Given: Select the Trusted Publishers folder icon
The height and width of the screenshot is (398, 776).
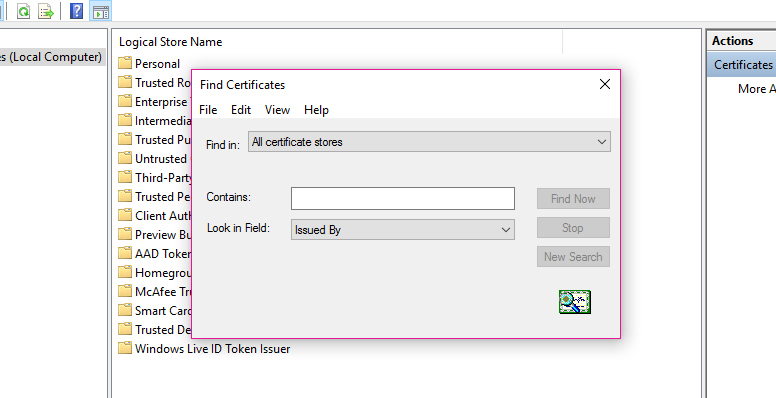Looking at the screenshot, I should pos(125,139).
